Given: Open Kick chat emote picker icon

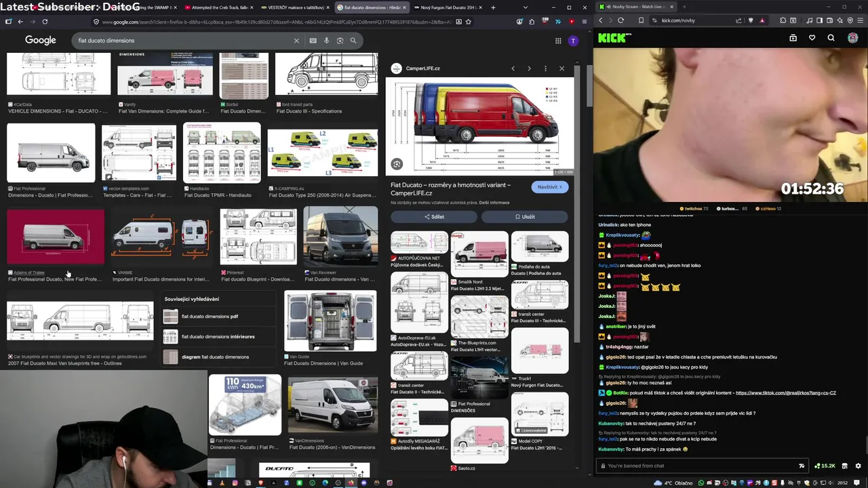Looking at the screenshot, I should (802, 466).
